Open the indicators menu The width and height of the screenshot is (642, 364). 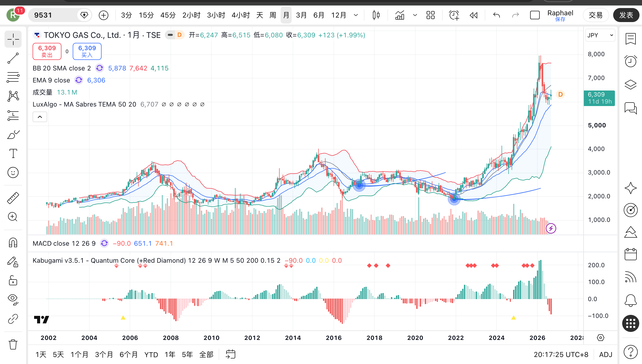click(x=400, y=15)
